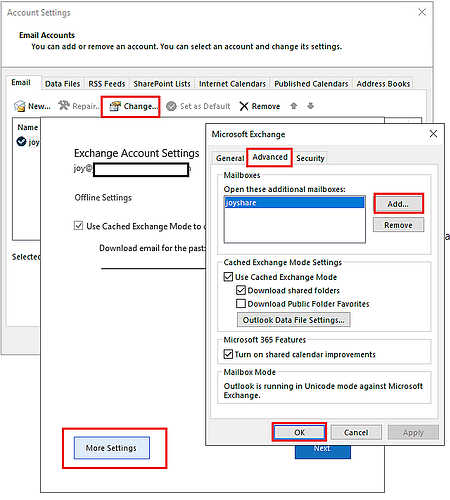Click Add... to add a mailbox
This screenshot has width=450, height=500.
point(398,204)
